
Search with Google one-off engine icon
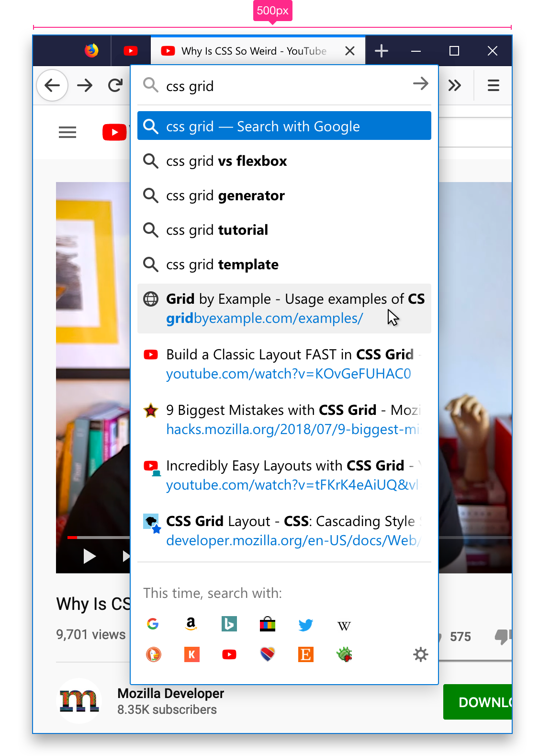click(153, 624)
